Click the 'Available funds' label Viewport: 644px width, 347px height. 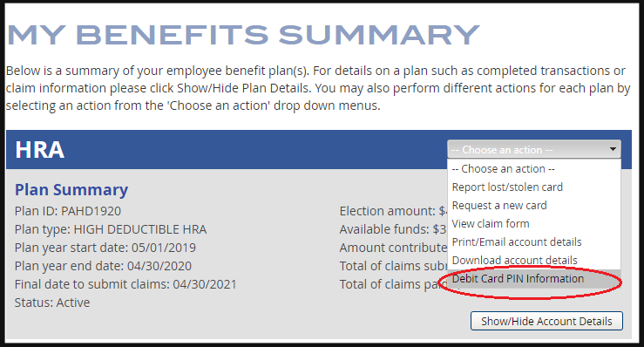[x=384, y=229]
